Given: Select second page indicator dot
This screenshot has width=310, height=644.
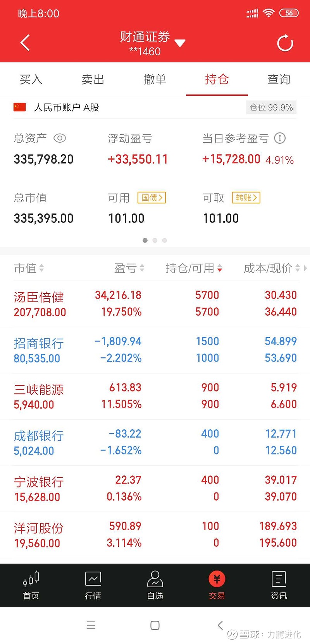Looking at the screenshot, I should pyautogui.click(x=155, y=240).
